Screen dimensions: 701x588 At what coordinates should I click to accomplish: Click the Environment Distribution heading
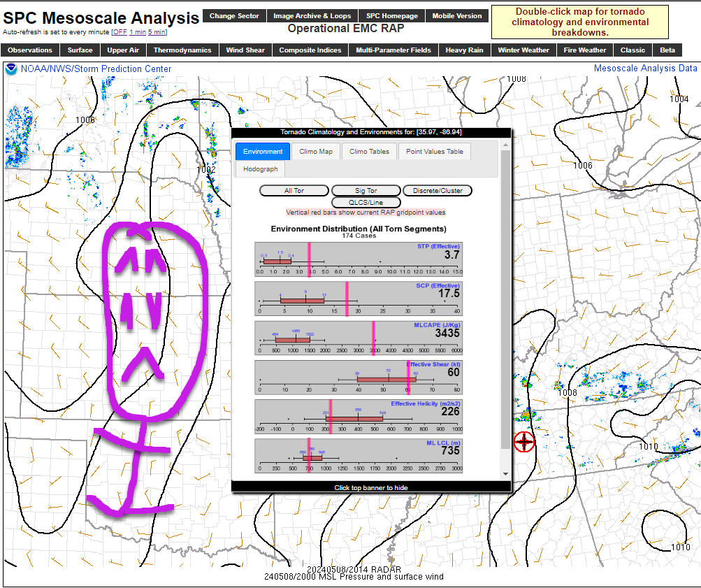pyautogui.click(x=359, y=229)
